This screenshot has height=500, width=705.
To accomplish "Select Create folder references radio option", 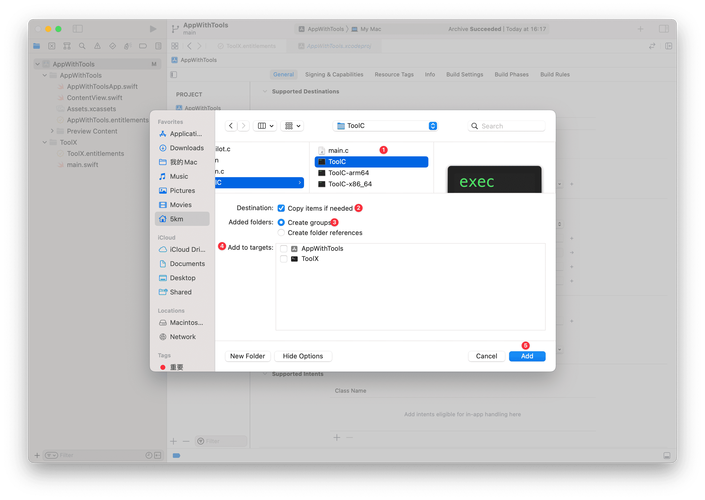I will (x=282, y=233).
